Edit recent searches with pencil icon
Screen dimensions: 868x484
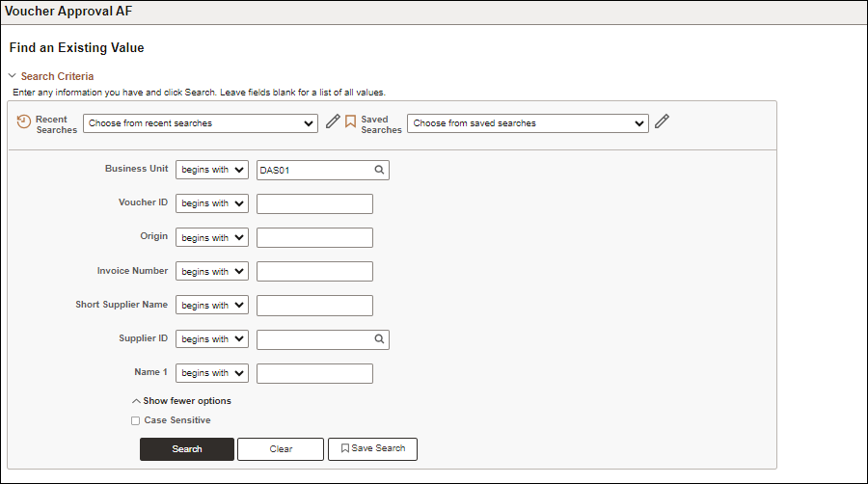[x=333, y=121]
